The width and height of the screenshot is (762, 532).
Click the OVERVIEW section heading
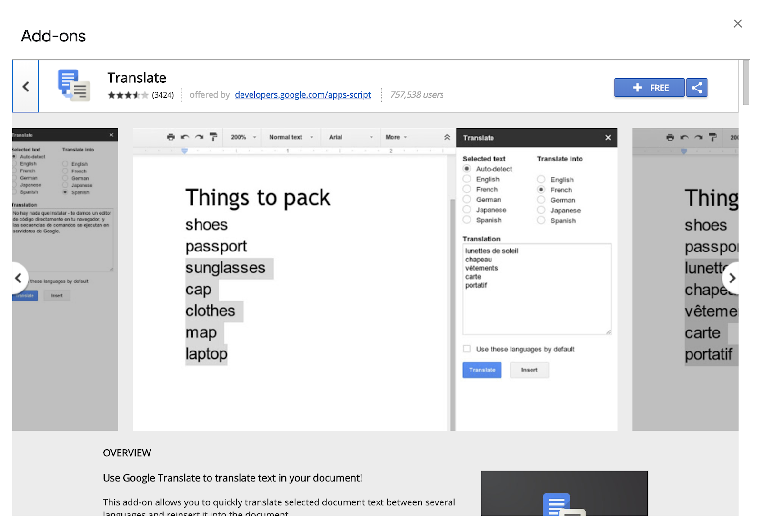tap(127, 453)
